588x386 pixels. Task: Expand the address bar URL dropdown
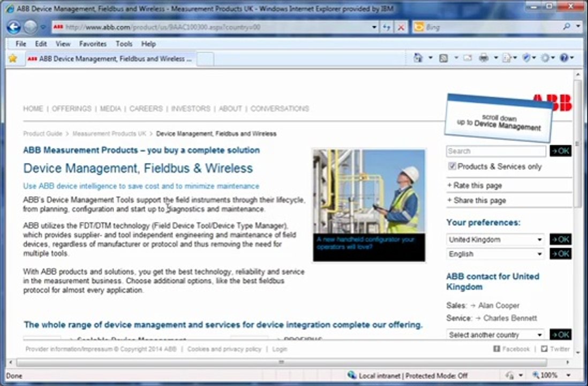374,27
